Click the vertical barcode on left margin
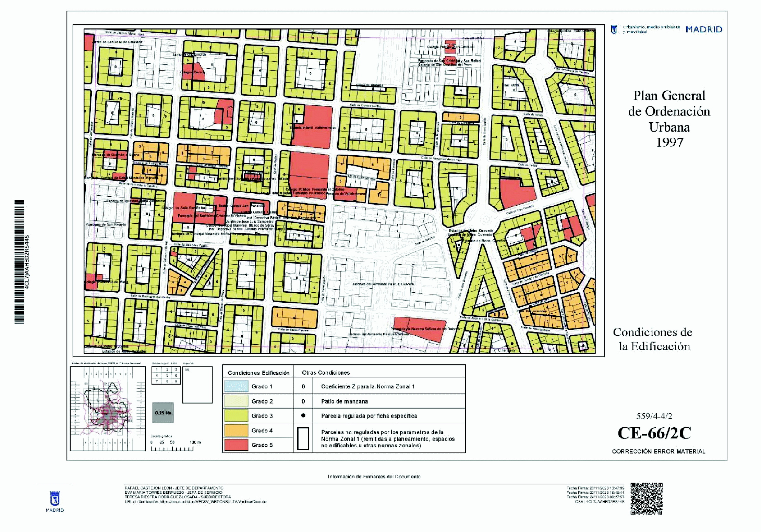 tap(20, 262)
